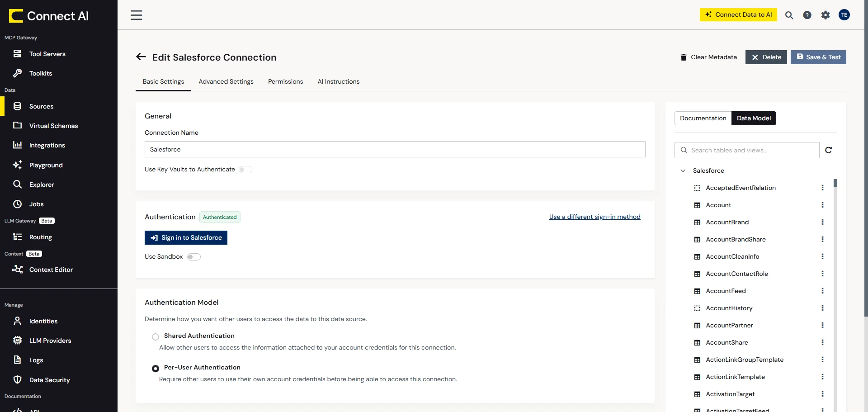Collapse the Salesforce tree node
The height and width of the screenshot is (412, 868).
[x=683, y=170]
